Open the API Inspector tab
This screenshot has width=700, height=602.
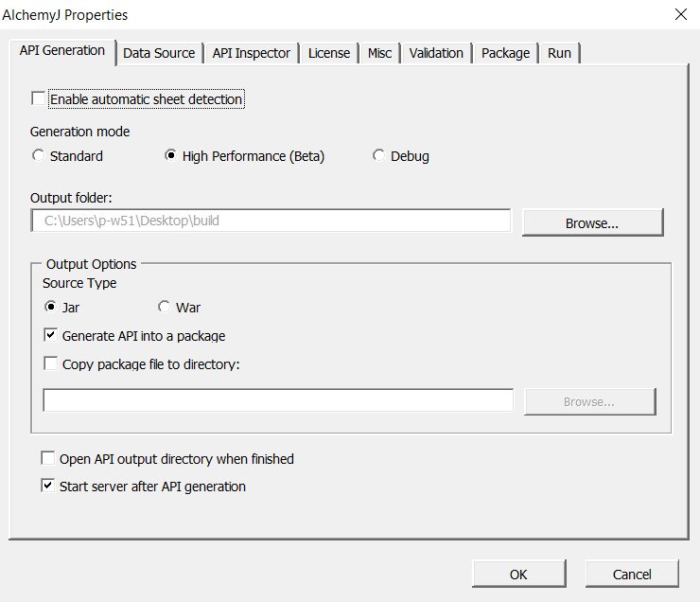(x=252, y=53)
